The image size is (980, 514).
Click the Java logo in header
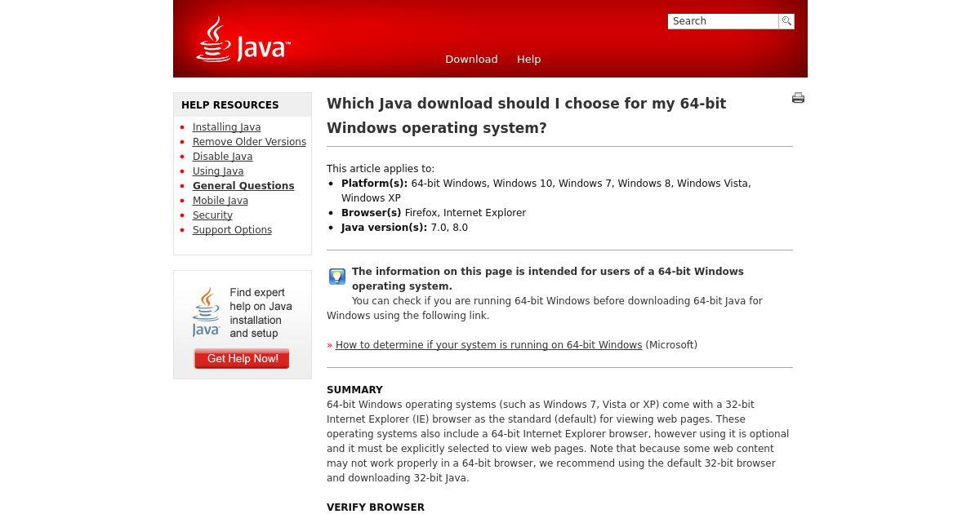point(243,39)
